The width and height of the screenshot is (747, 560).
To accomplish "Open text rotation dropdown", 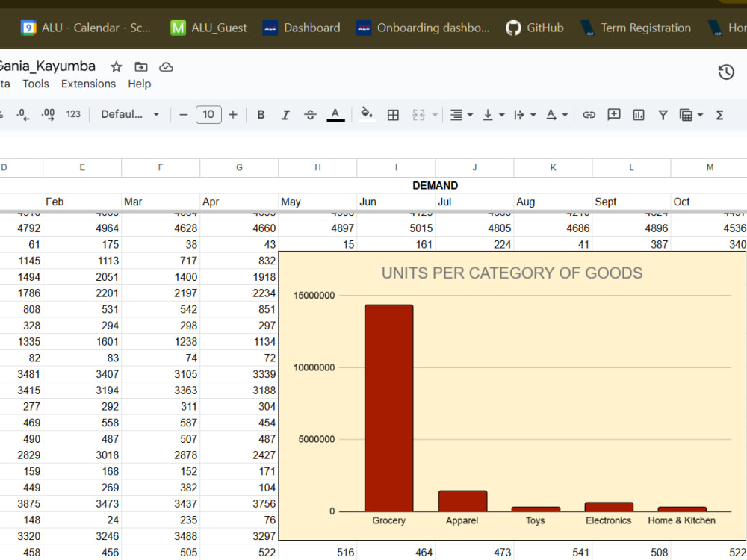I will coord(557,115).
